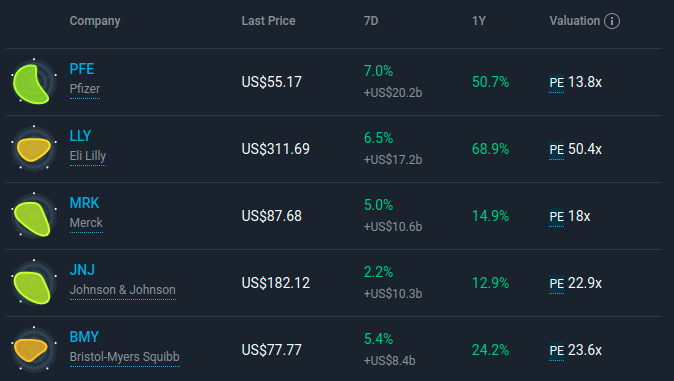The height and width of the screenshot is (381, 674).
Task: Click the Bristol-Myers Squibb company name
Action: coord(125,357)
